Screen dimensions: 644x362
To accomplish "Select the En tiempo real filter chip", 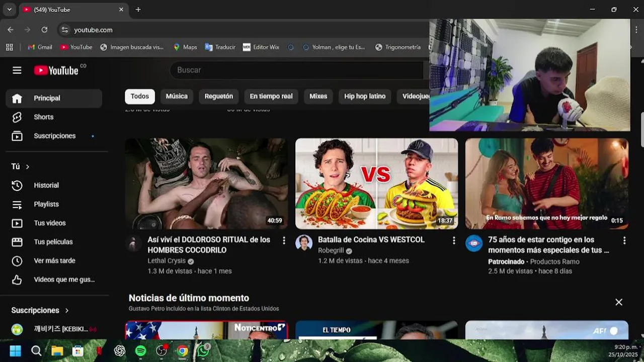I will point(271,96).
